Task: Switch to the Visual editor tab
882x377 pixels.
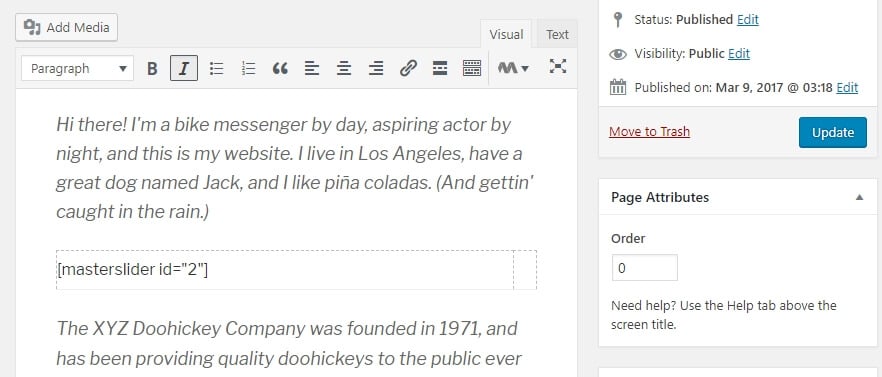Action: pyautogui.click(x=506, y=35)
